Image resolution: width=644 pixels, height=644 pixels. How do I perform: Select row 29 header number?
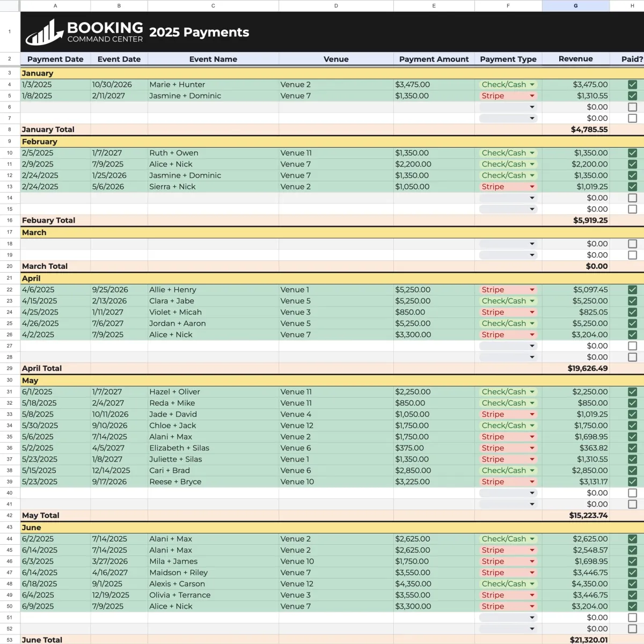pyautogui.click(x=10, y=369)
